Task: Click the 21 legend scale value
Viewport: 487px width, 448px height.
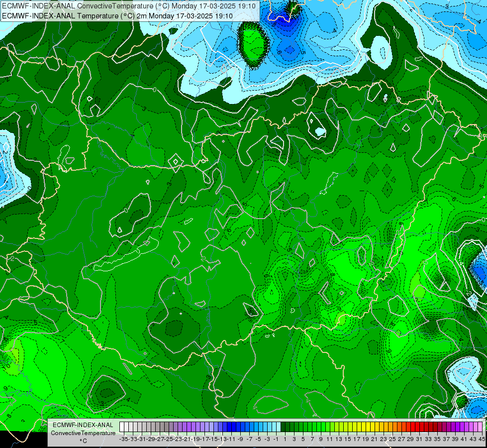Action: [x=375, y=440]
